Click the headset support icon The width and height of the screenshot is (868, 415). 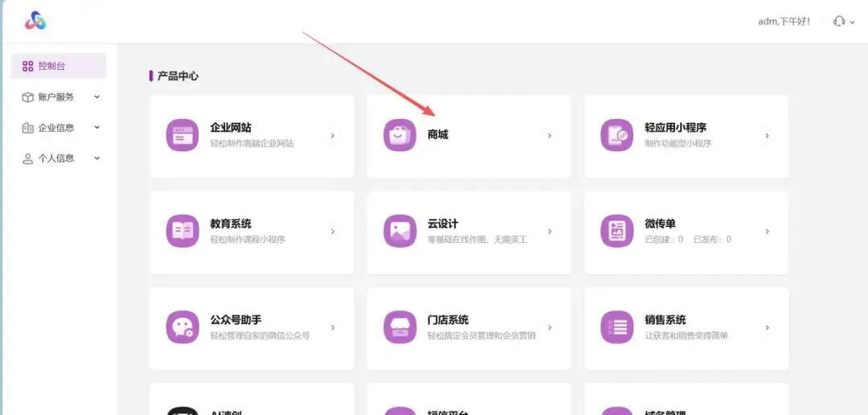pos(838,22)
